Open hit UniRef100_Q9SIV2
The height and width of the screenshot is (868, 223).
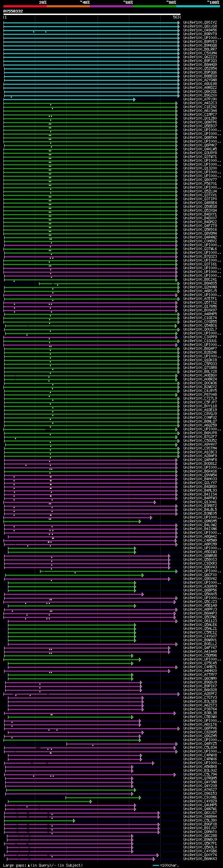pos(200,22)
